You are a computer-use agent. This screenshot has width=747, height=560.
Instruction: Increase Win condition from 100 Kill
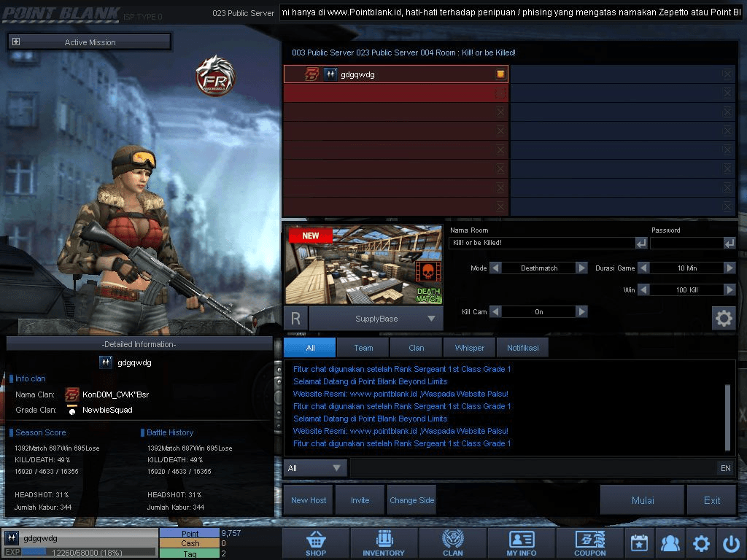[729, 290]
